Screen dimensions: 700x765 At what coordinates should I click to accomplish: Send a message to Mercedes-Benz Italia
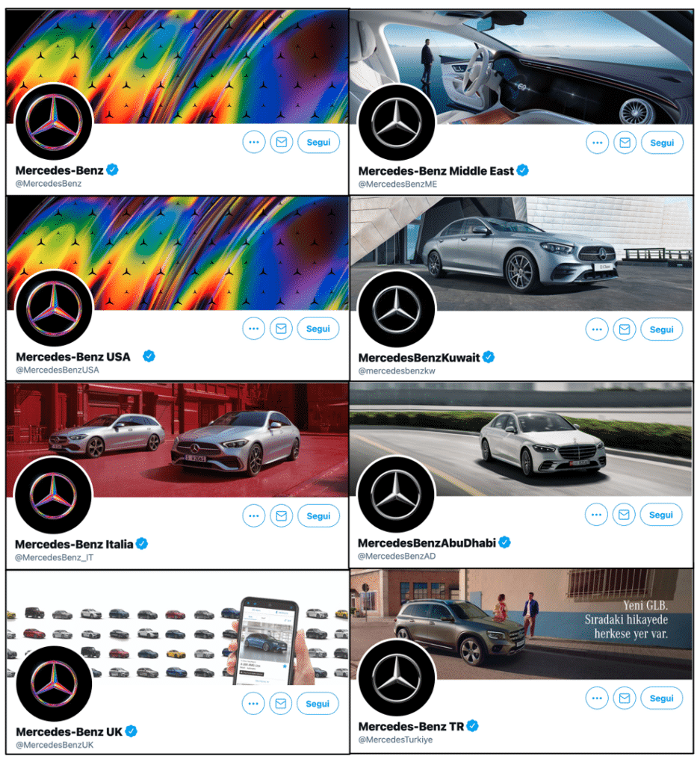tap(281, 515)
